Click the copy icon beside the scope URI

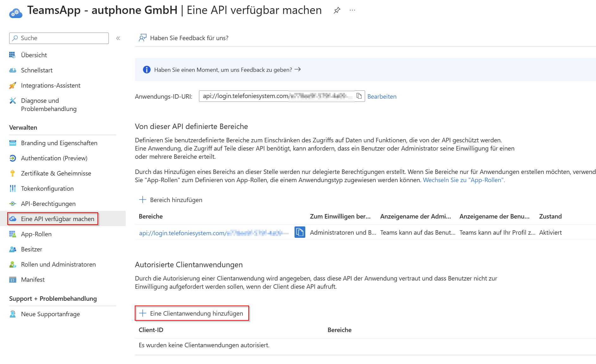300,232
